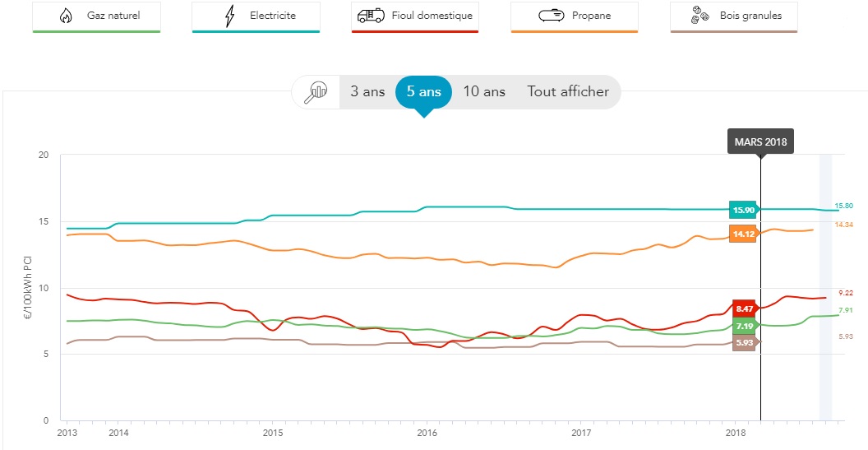Click the 2015 x-axis label
The height and width of the screenshot is (450, 868).
click(272, 432)
